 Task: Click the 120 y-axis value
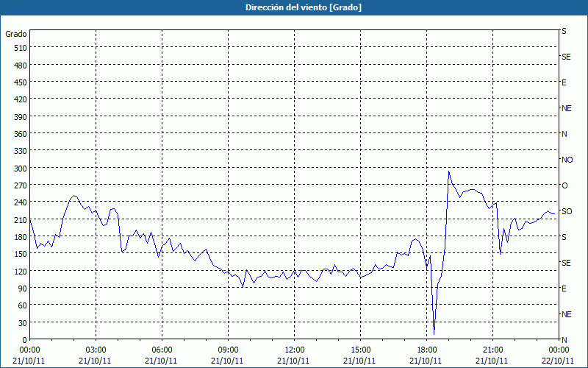[x=21, y=271]
